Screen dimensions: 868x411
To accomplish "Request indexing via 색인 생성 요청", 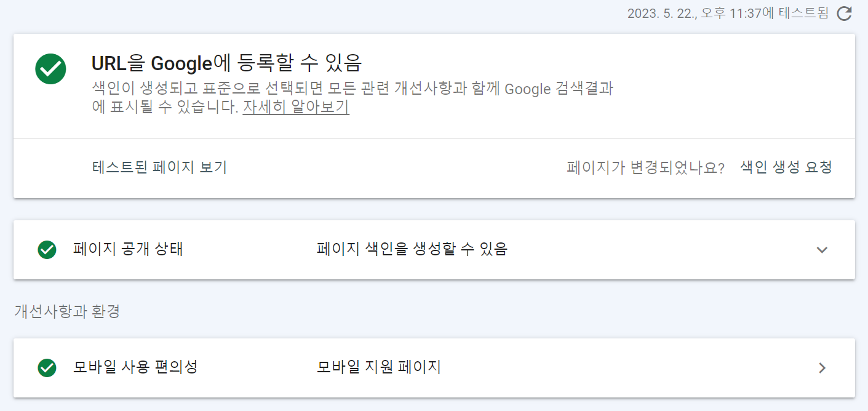I will pyautogui.click(x=786, y=167).
